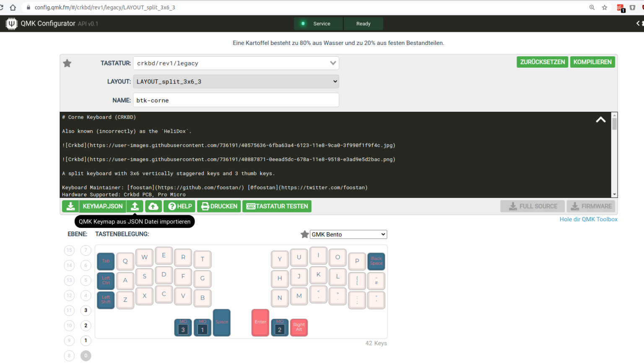Click the FIRMWARE download icon

click(590, 206)
